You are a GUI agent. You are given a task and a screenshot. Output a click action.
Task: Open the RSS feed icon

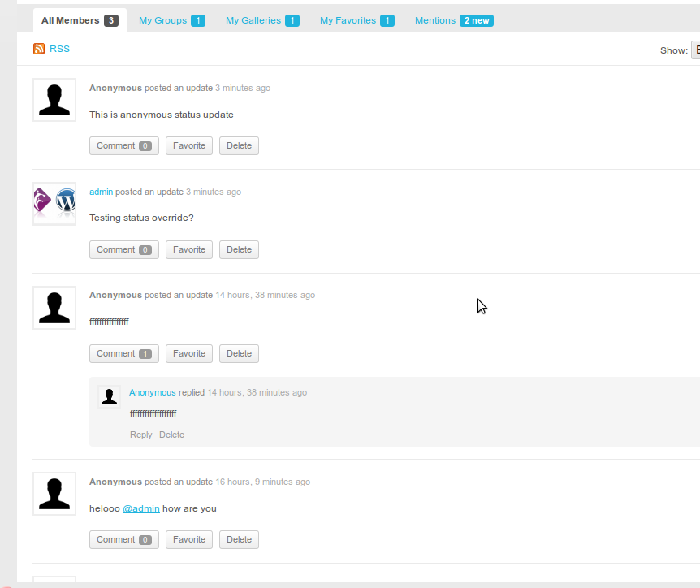point(39,49)
